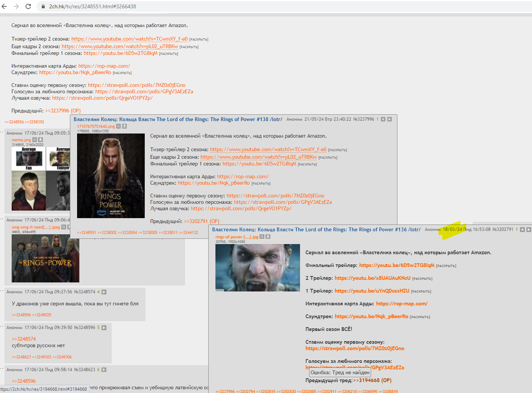Expand the Nqk_pBeerRo soundtrack in the #136 preview
532x393 pixels.
point(420,317)
